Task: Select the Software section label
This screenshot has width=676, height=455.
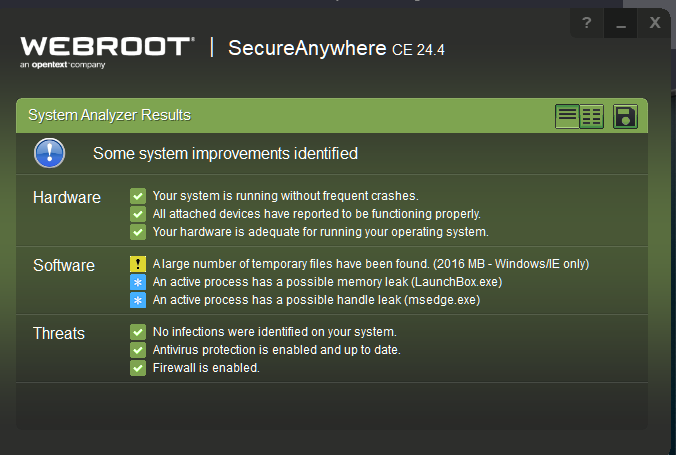Action: [x=64, y=265]
